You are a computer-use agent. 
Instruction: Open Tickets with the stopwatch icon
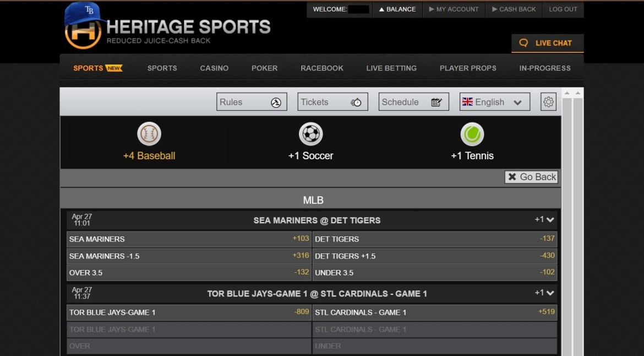pyautogui.click(x=332, y=102)
